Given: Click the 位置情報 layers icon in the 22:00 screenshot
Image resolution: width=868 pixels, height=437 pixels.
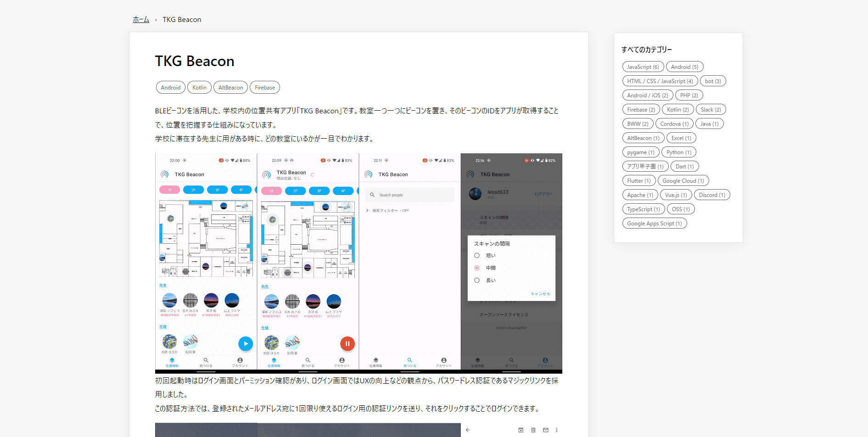Looking at the screenshot, I should coord(172,360).
